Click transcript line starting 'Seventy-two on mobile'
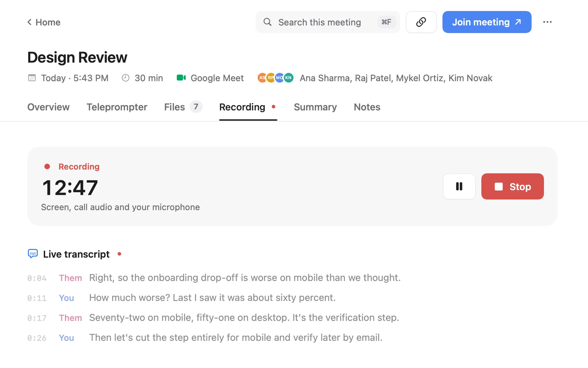The width and height of the screenshot is (588, 368). [x=213, y=318]
